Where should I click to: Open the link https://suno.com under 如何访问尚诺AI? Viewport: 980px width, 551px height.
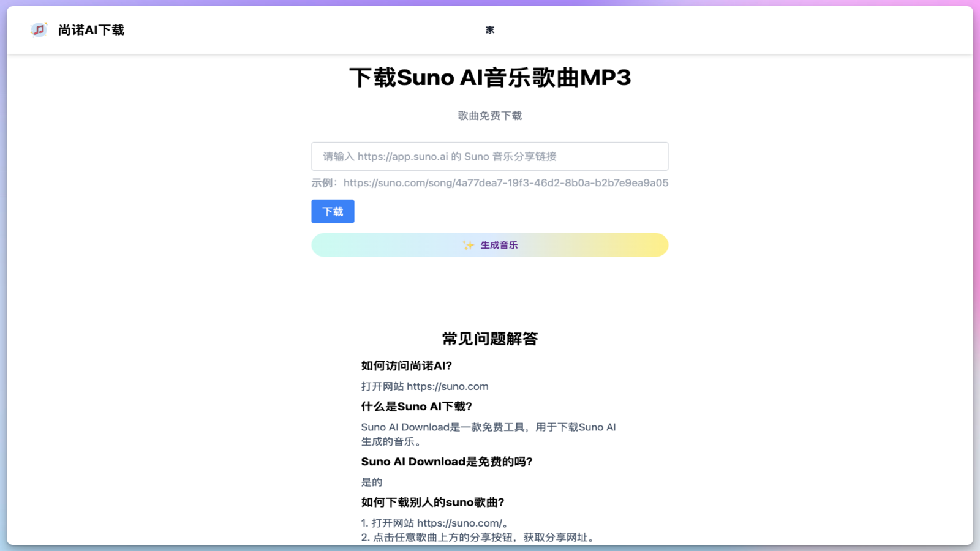click(448, 386)
